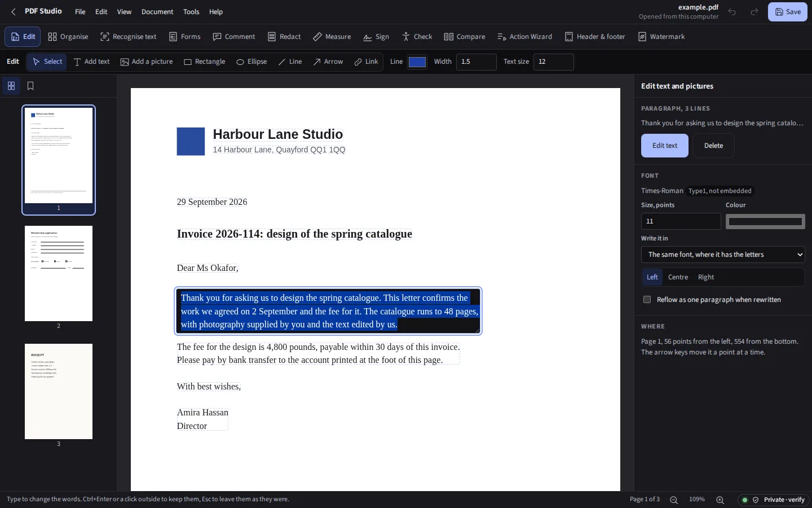Open the Check tool

coord(417,37)
